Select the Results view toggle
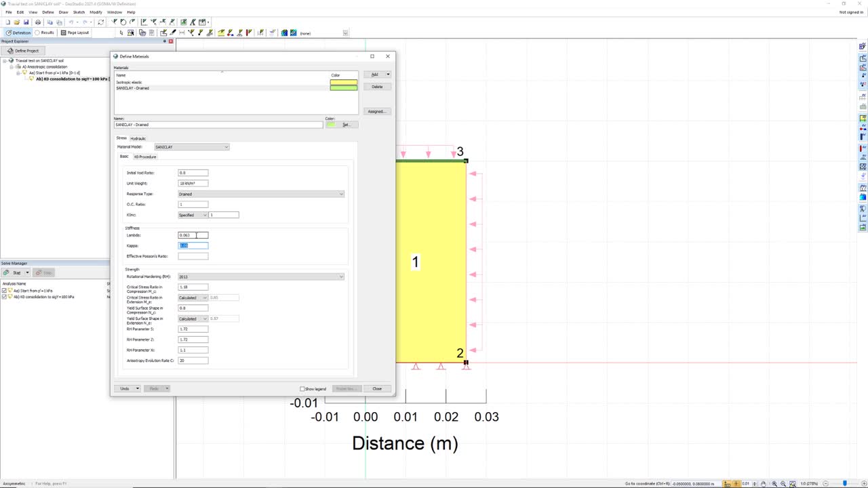Screen dimensions: 868x488 click(x=45, y=33)
